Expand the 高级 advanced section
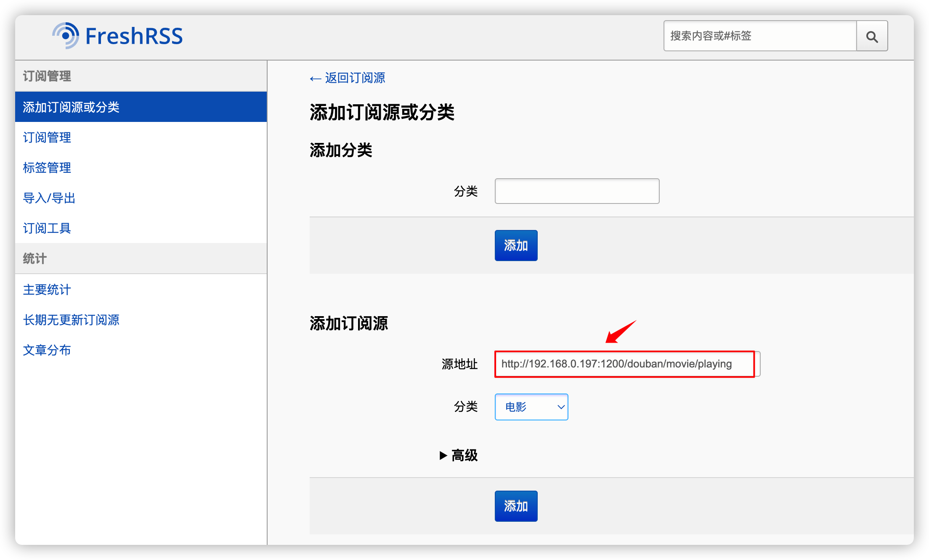Image resolution: width=929 pixels, height=560 pixels. [464, 455]
